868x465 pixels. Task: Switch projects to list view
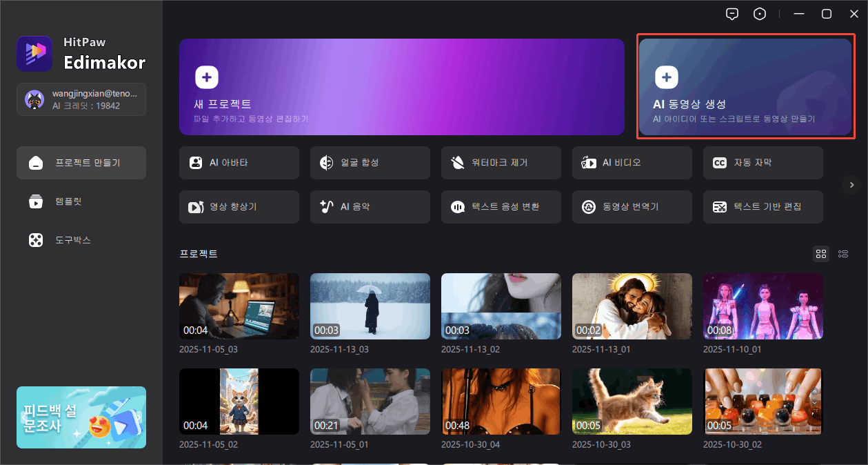[842, 254]
